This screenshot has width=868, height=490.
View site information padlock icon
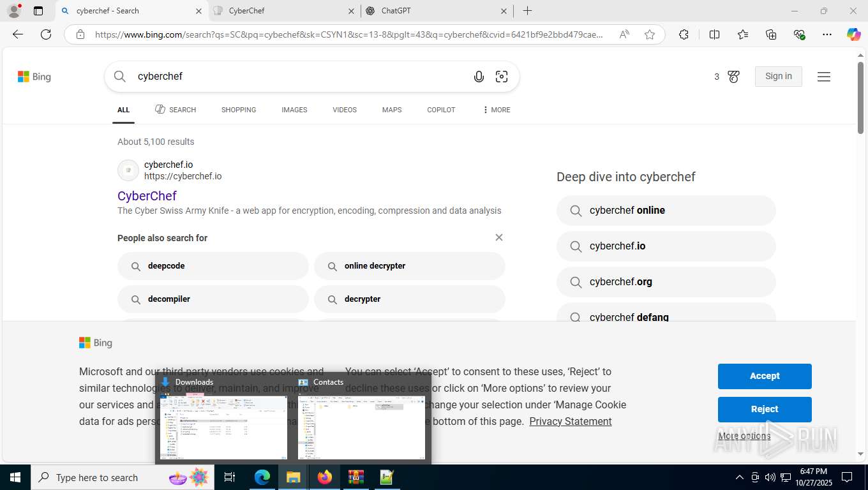[x=80, y=34]
